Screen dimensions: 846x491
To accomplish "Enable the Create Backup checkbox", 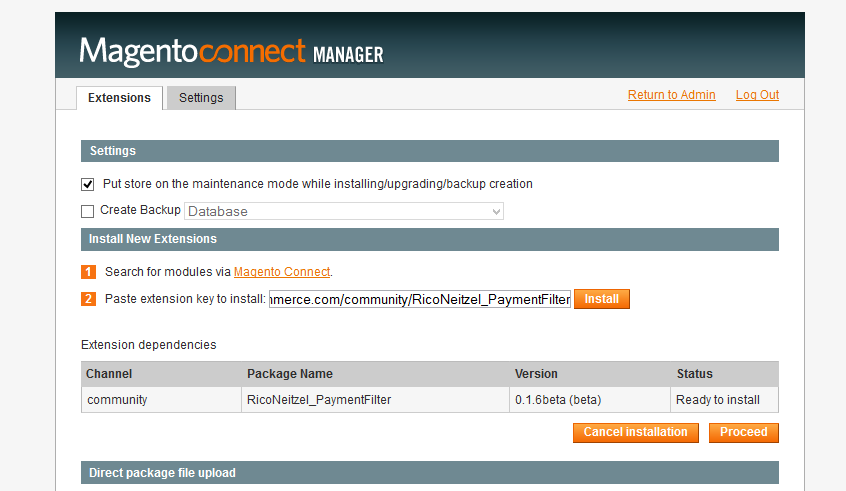I will [87, 211].
